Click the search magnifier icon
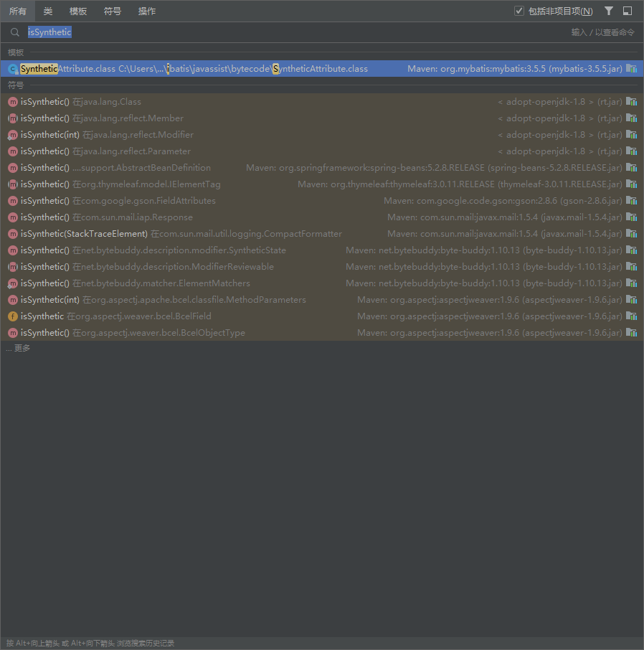The image size is (644, 650). point(15,32)
